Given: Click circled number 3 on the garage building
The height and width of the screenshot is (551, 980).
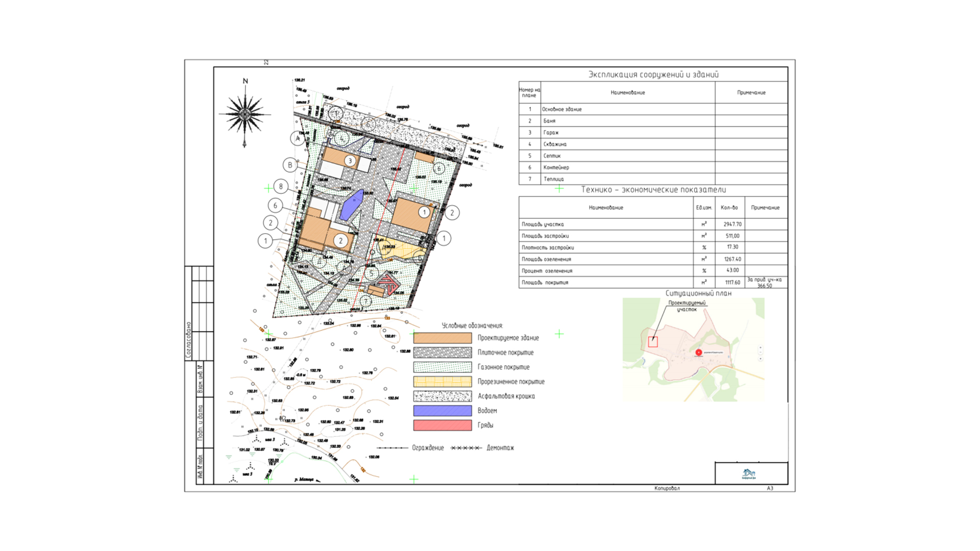Looking at the screenshot, I should tap(350, 161).
